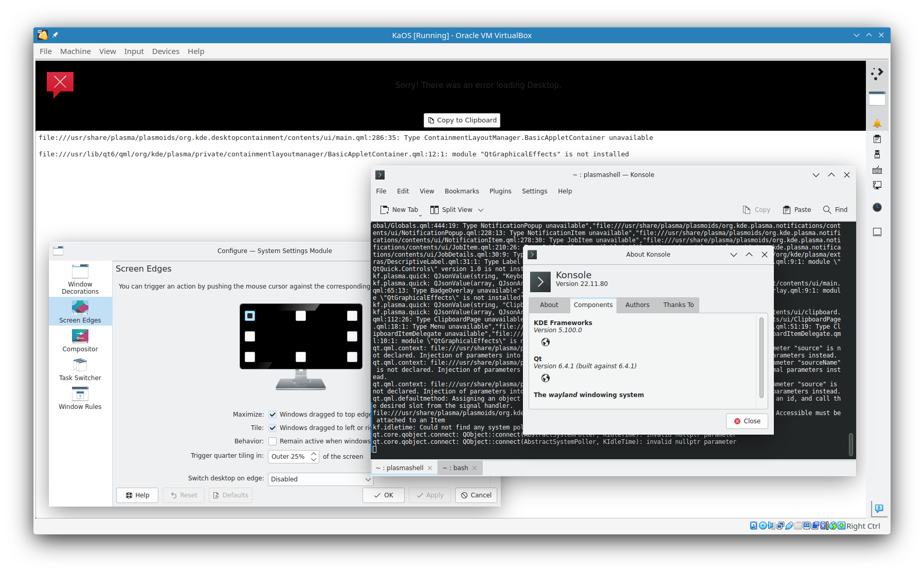Click the top-right screen edge square
The height and width of the screenshot is (574, 924).
pyautogui.click(x=352, y=316)
